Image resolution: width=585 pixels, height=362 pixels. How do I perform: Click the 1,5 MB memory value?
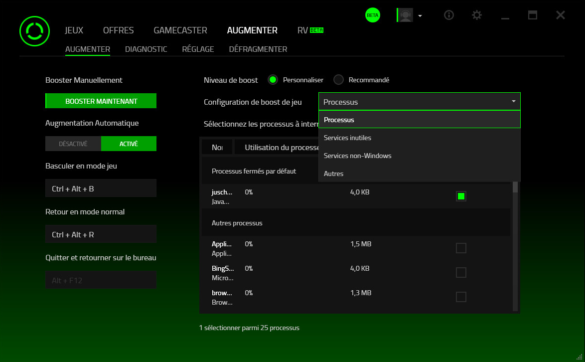click(360, 244)
